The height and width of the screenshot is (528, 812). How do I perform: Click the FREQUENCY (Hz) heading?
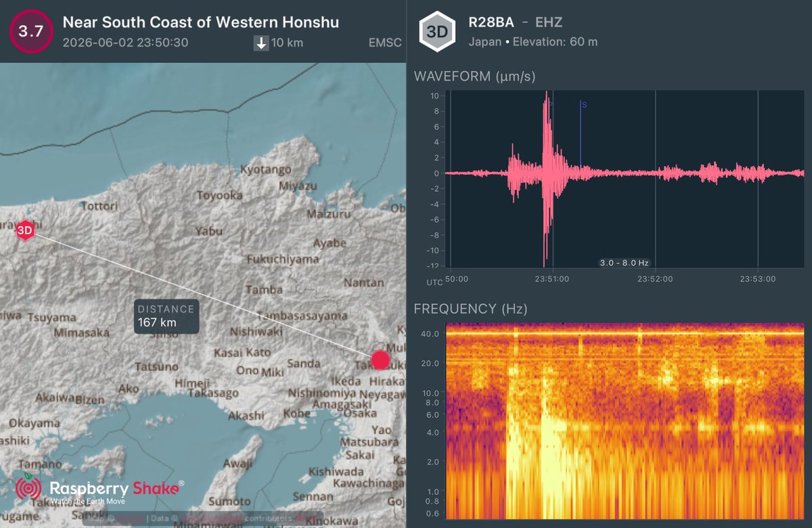point(470,309)
